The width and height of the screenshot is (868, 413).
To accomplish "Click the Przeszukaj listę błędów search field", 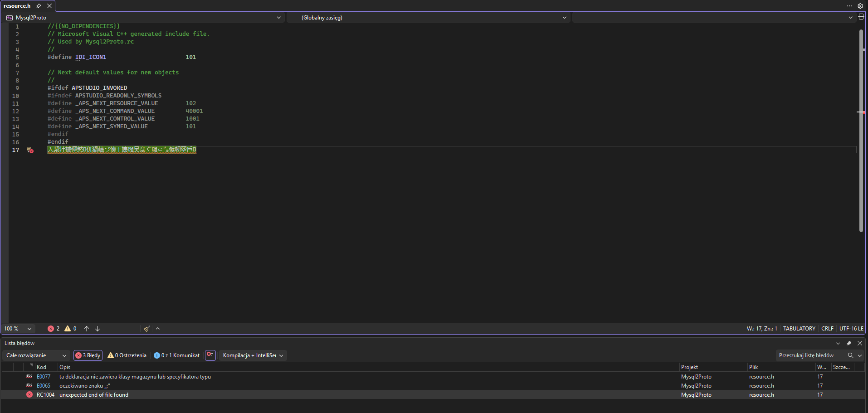I will pyautogui.click(x=810, y=355).
